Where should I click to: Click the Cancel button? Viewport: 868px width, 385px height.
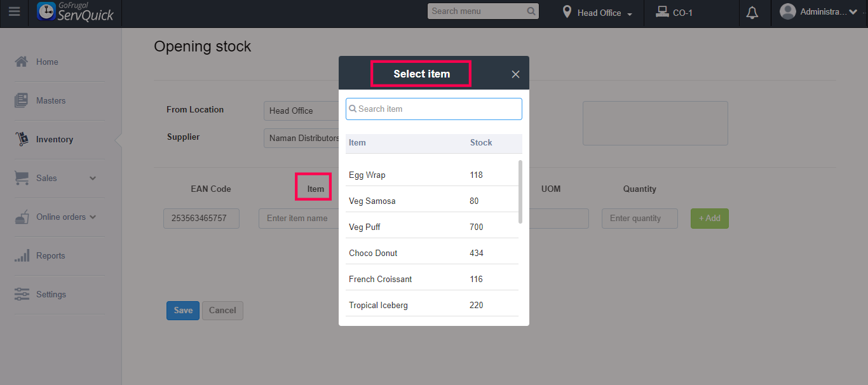(222, 310)
